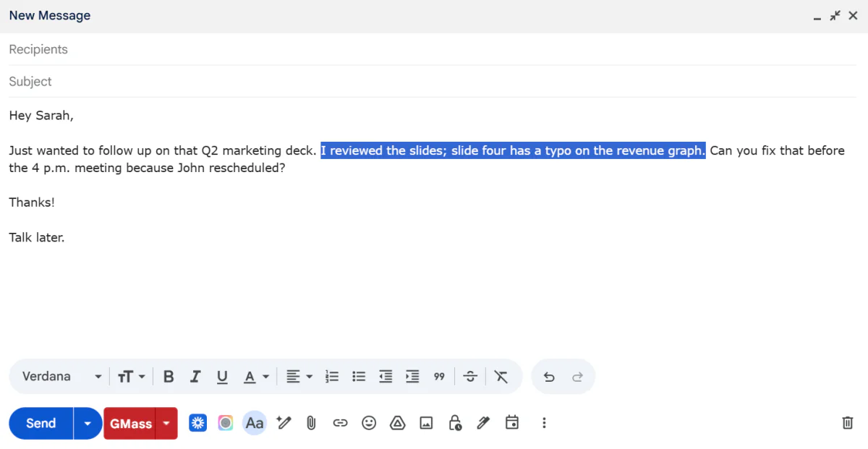Toggle bold formatting

169,377
